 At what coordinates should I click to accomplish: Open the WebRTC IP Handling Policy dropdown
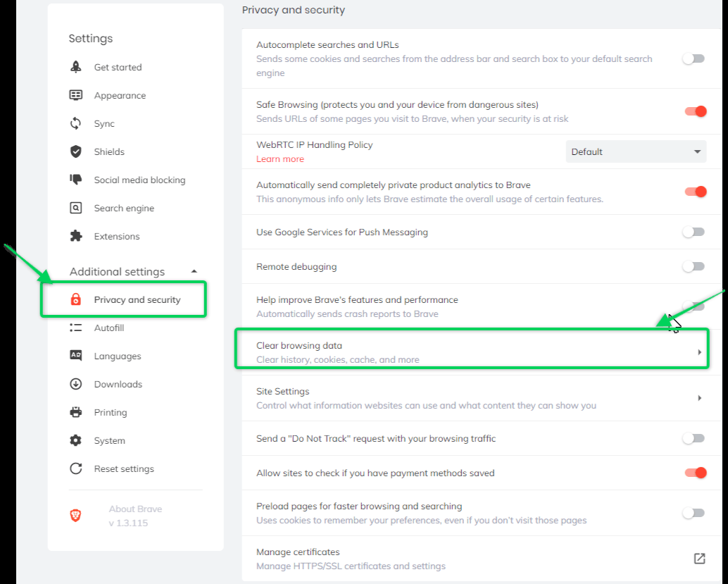[x=636, y=151]
